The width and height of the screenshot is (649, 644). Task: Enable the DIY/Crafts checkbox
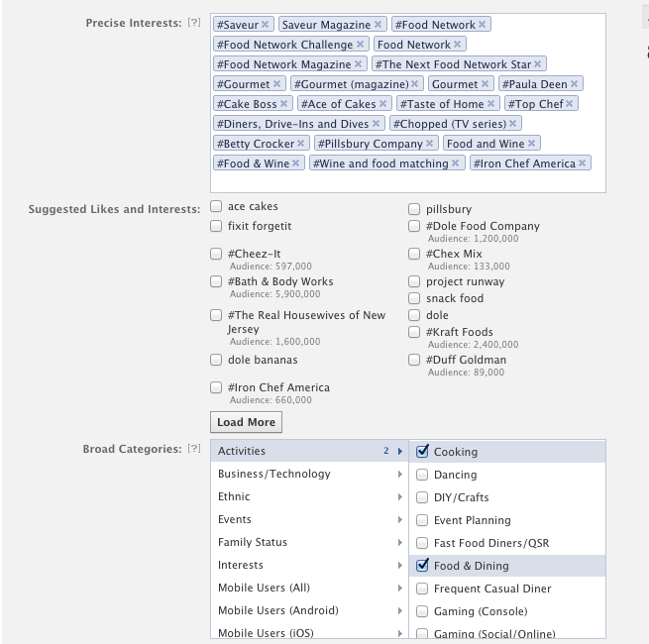[422, 497]
